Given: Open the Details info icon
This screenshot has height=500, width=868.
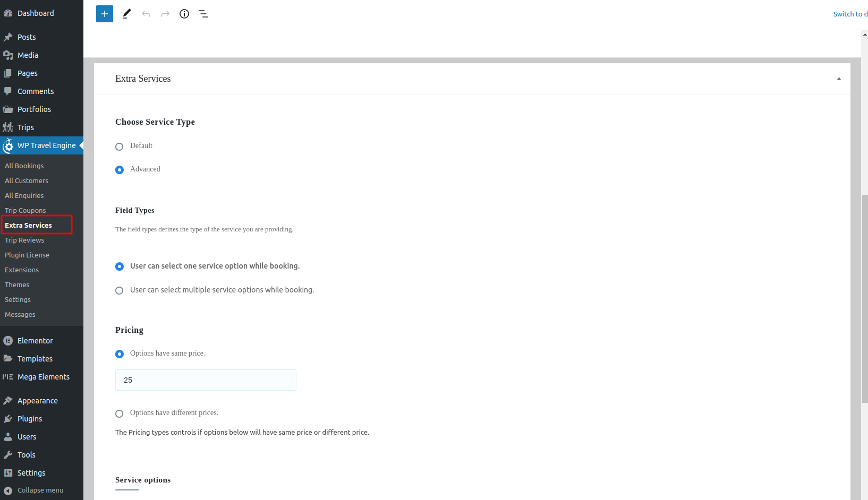Looking at the screenshot, I should click(184, 14).
